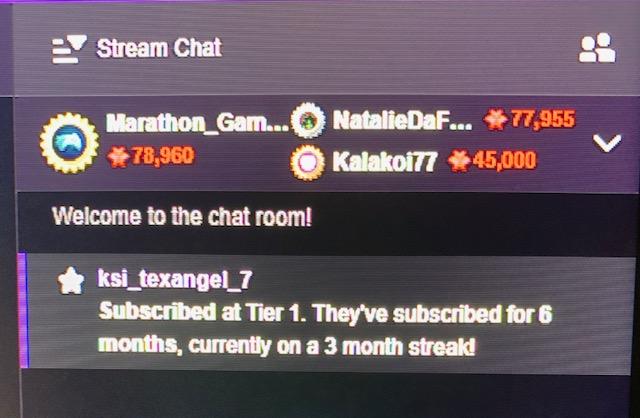Click the subscriber star icon
The width and height of the screenshot is (640, 418).
click(x=71, y=281)
